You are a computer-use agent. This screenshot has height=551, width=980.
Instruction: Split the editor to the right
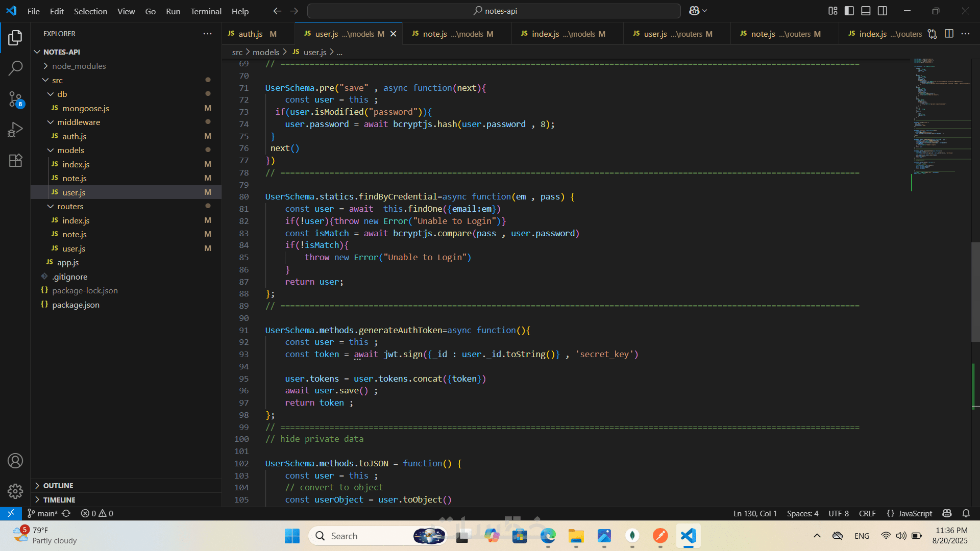click(949, 34)
